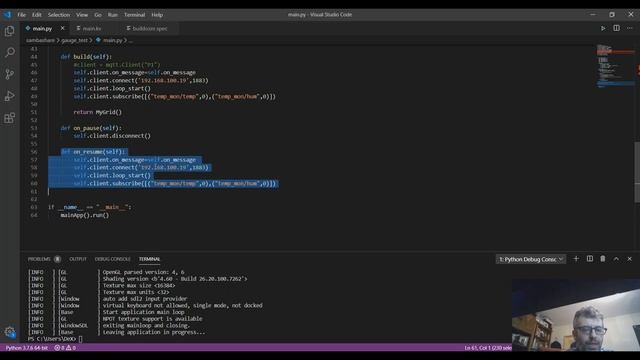
Task: Switch to the Terminal panel tab
Action: (149, 259)
